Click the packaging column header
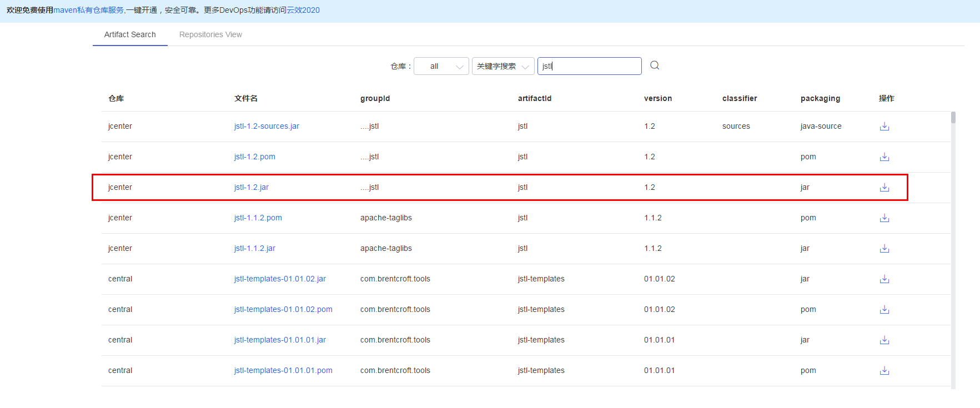This screenshot has height=408, width=980. tap(820, 98)
